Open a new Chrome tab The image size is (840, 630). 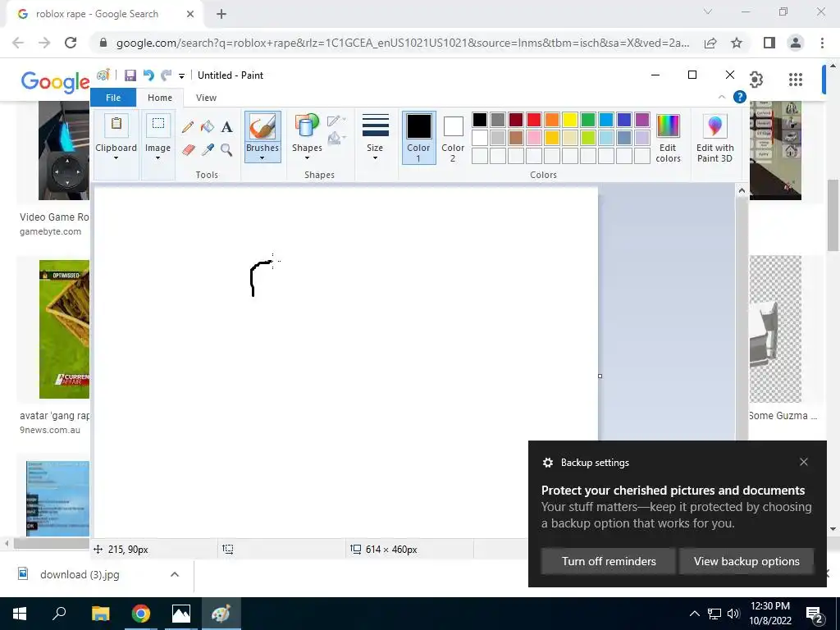[x=221, y=15]
